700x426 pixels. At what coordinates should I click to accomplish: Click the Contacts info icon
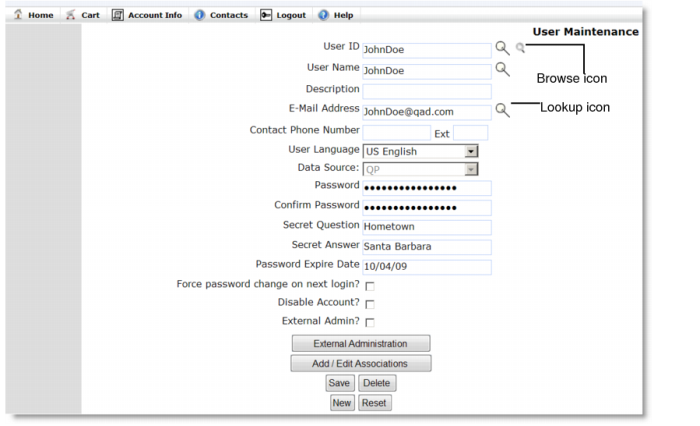[x=199, y=15]
